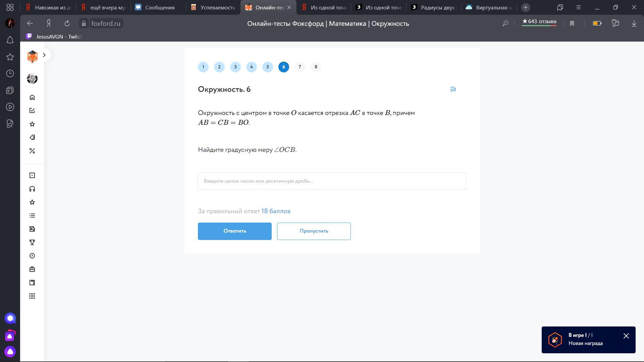Go to question 1
The width and height of the screenshot is (644, 362).
point(203,67)
